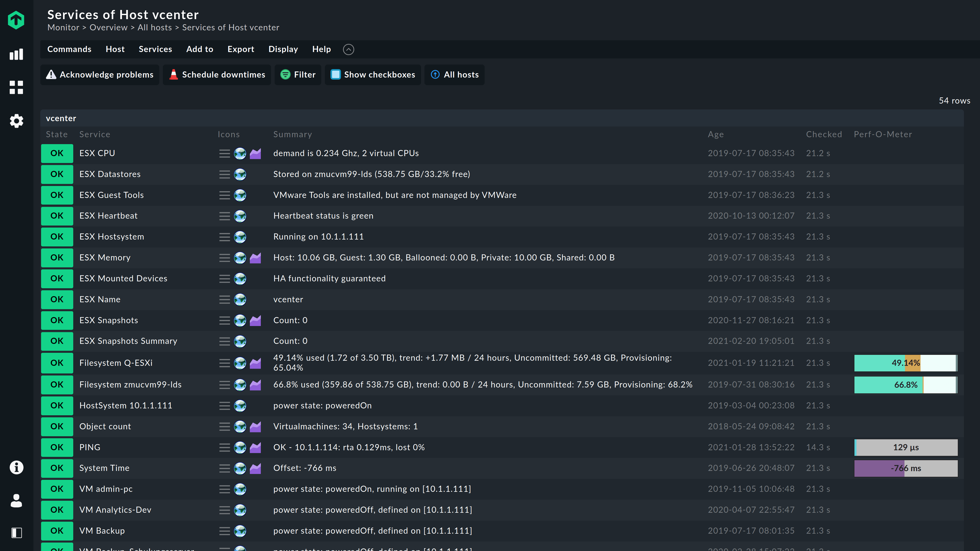This screenshot has width=980, height=551.
Task: Click globe icon for ESX Snapshots Summary
Action: coord(240,342)
